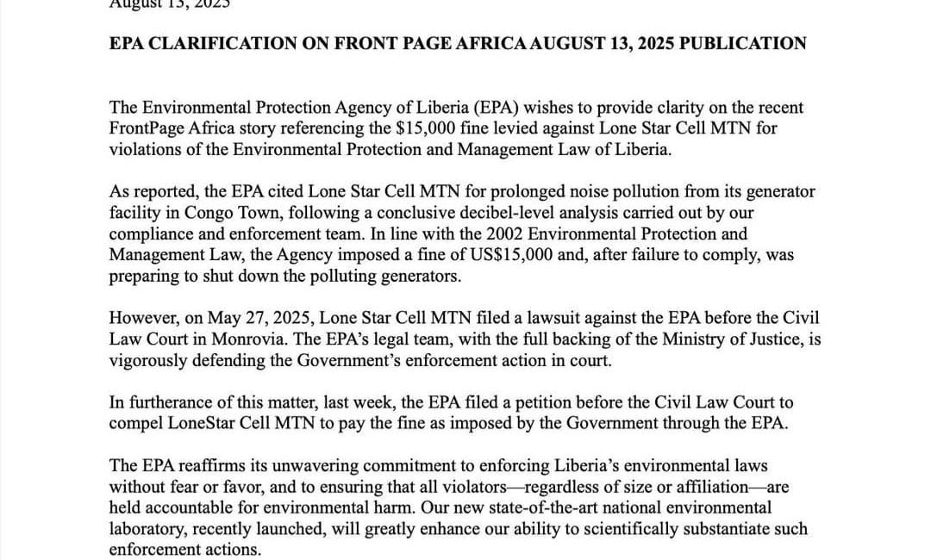Click the paragraph starting "In furtherance of this matter"
This screenshot has height=560, width=931.
point(451,414)
